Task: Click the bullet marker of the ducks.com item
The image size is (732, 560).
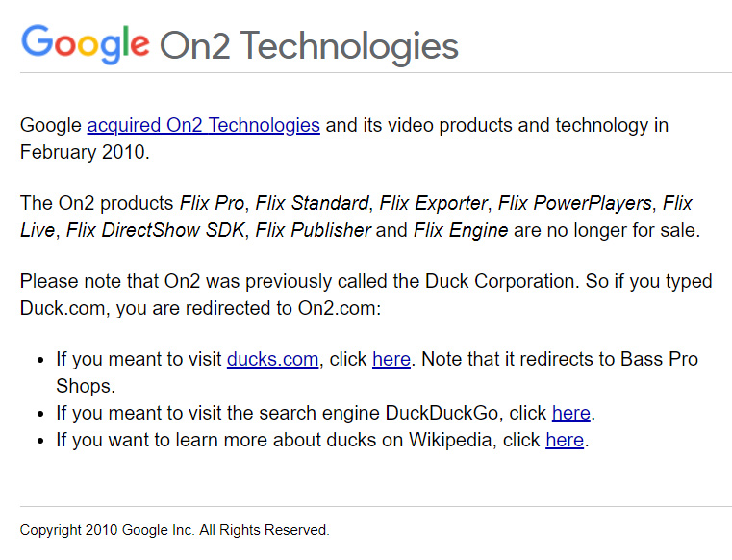Action: coord(40,360)
